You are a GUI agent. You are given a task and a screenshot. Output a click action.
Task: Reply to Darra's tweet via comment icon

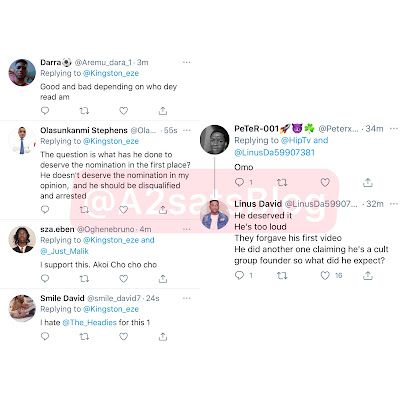[x=45, y=111]
